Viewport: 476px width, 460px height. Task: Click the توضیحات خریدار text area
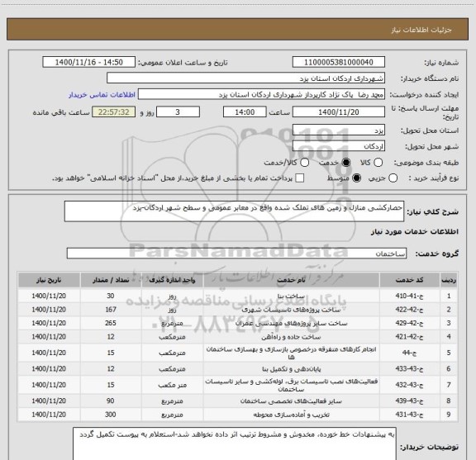point(235,444)
